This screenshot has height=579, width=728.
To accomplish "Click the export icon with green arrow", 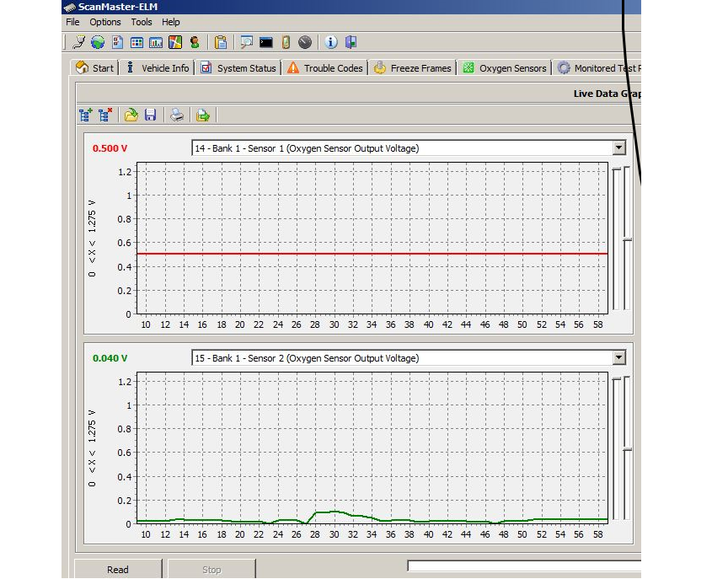I will pyautogui.click(x=203, y=115).
